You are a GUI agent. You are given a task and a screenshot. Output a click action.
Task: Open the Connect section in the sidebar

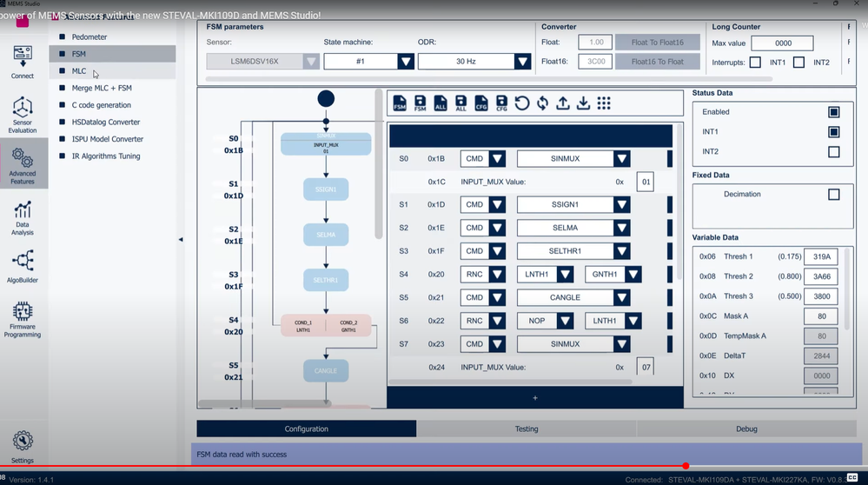23,62
